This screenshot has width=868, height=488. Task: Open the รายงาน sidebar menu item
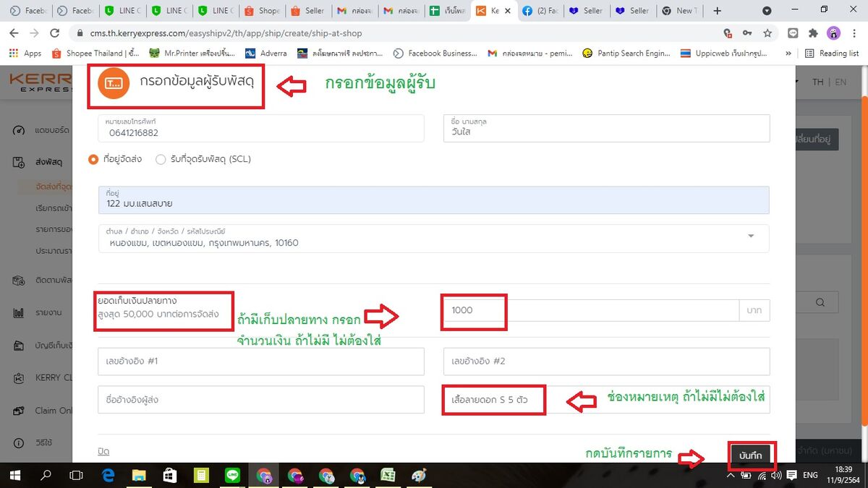tap(48, 313)
